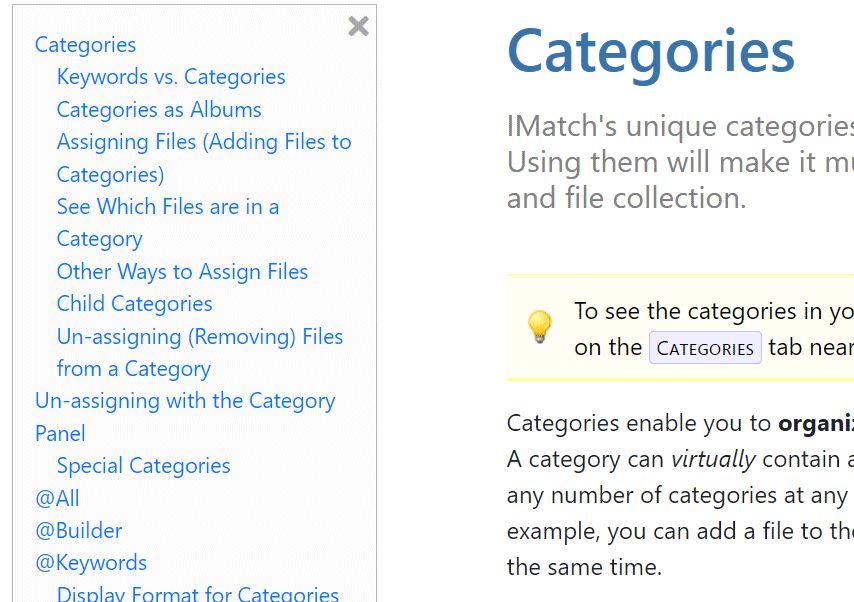Go to Un-assigning with the Category Panel
Screen dimensions: 854x602
pos(185,417)
